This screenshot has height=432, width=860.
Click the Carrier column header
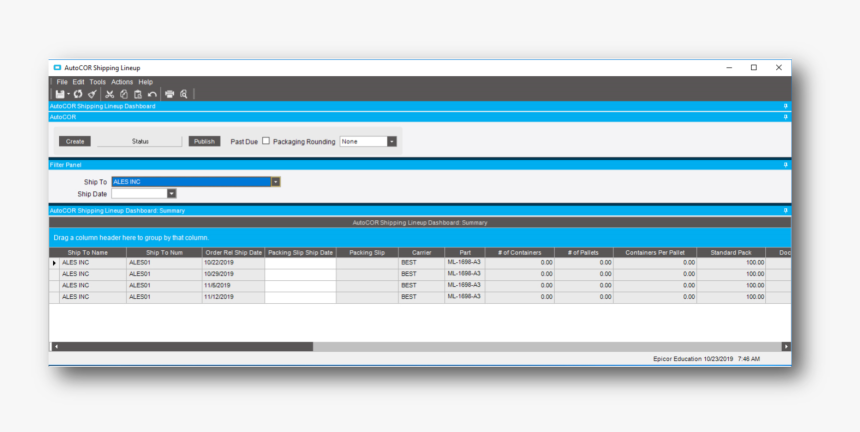coord(421,253)
